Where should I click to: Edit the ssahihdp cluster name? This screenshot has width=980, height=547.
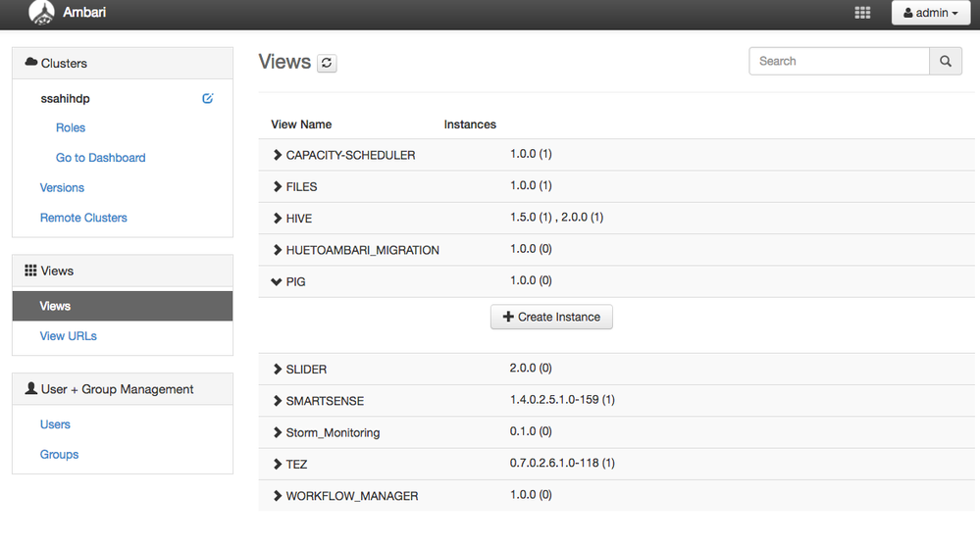pos(208,98)
